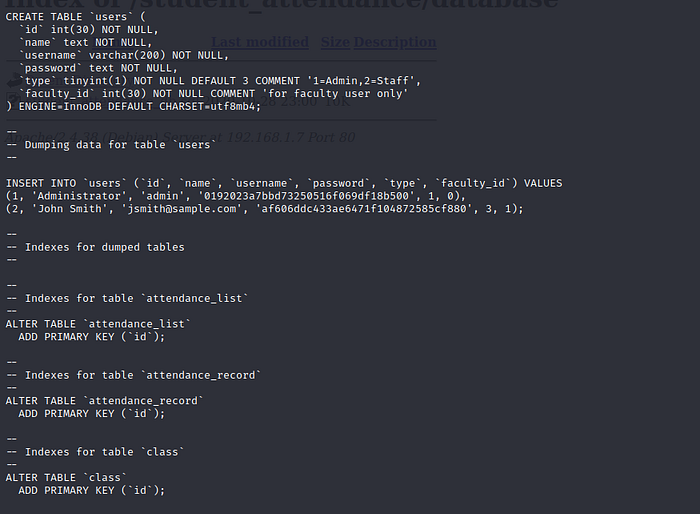Click the CREATE TABLE `users` statement line
Image resolution: width=700 pixels, height=514 pixels.
pos(75,17)
